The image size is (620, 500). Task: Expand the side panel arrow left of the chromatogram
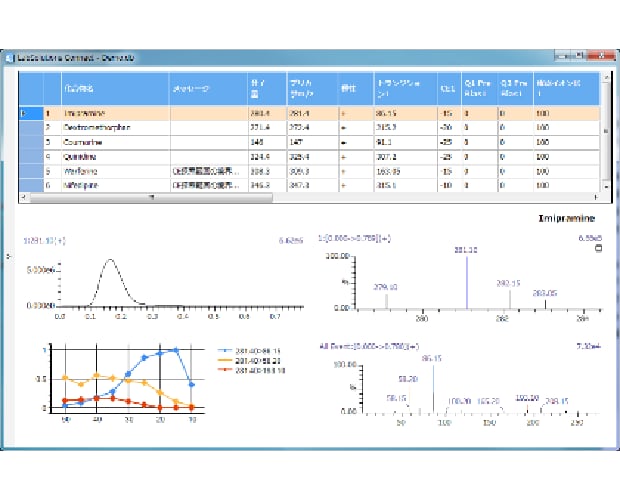pyautogui.click(x=9, y=257)
